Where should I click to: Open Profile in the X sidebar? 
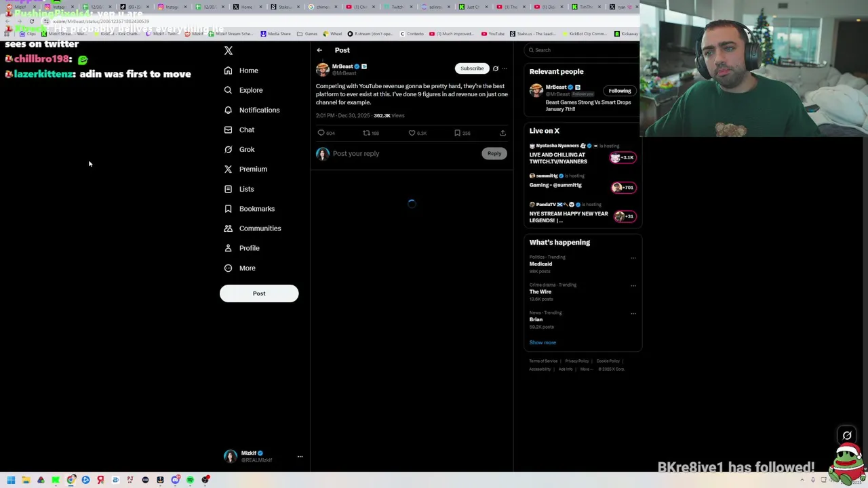242,248
